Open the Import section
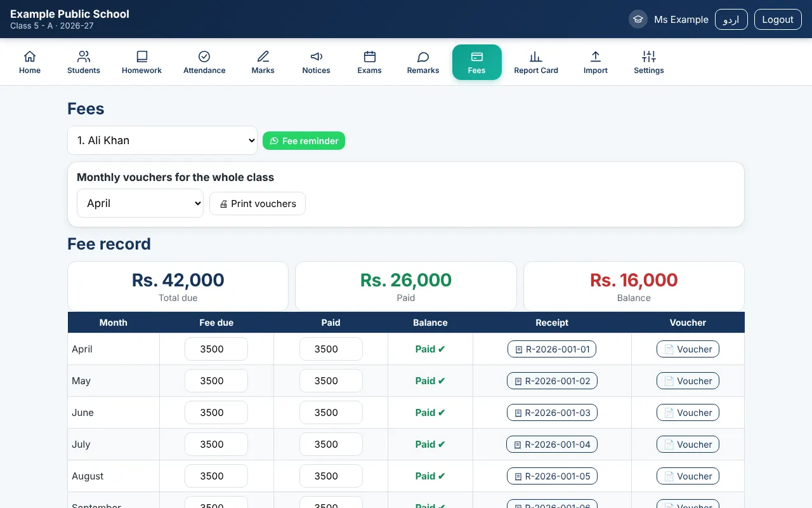Image resolution: width=812 pixels, height=508 pixels. point(596,62)
